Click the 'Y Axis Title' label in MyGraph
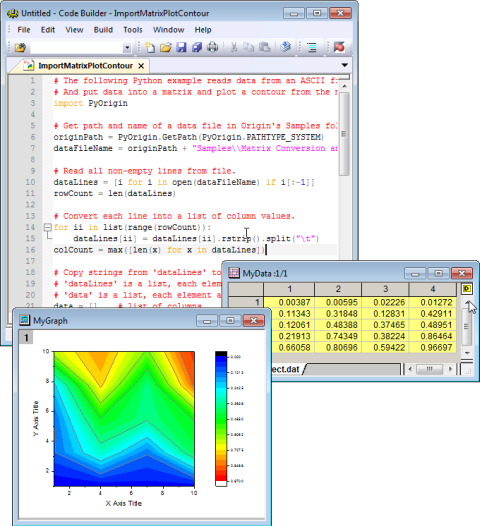480x526 pixels. pos(36,418)
